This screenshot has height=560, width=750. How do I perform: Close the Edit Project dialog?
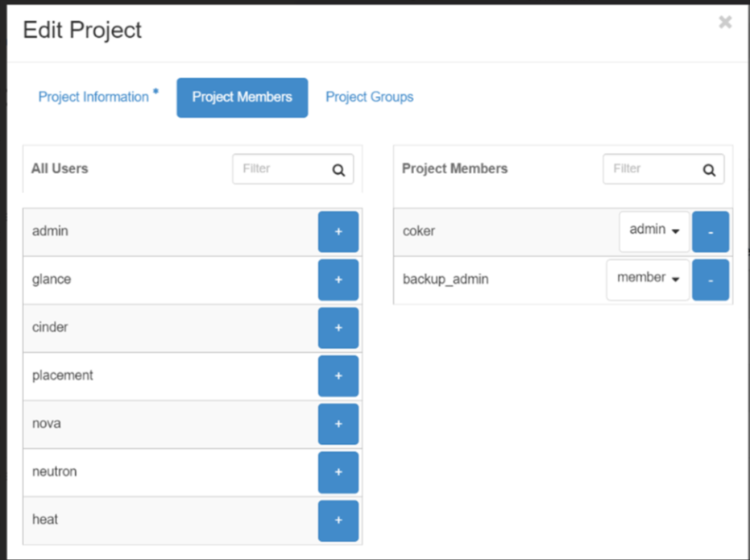(x=724, y=22)
